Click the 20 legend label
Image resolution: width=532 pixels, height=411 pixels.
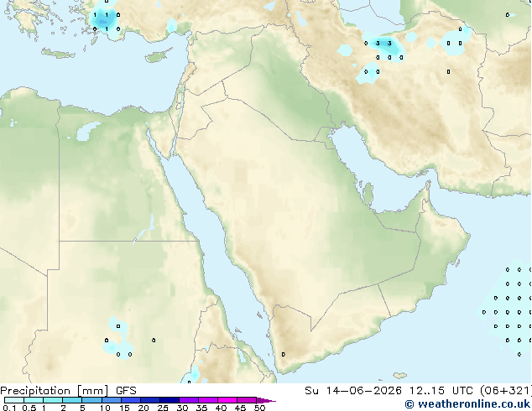pyautogui.click(x=143, y=408)
